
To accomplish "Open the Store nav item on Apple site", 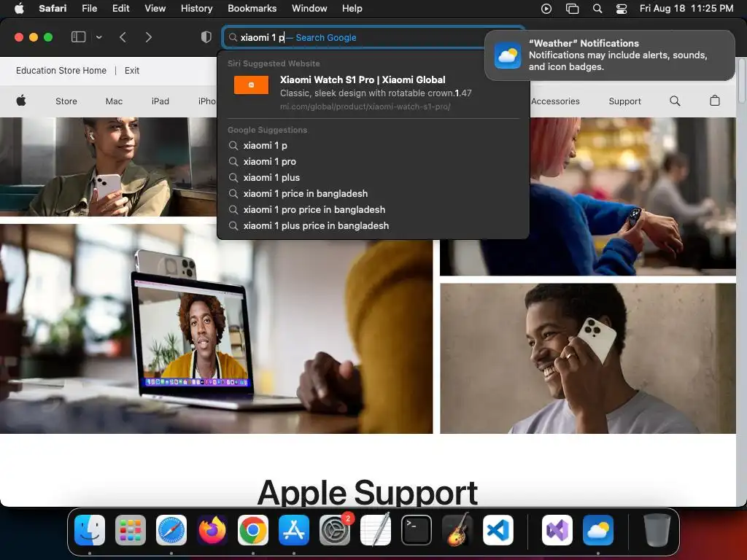I will (66, 101).
